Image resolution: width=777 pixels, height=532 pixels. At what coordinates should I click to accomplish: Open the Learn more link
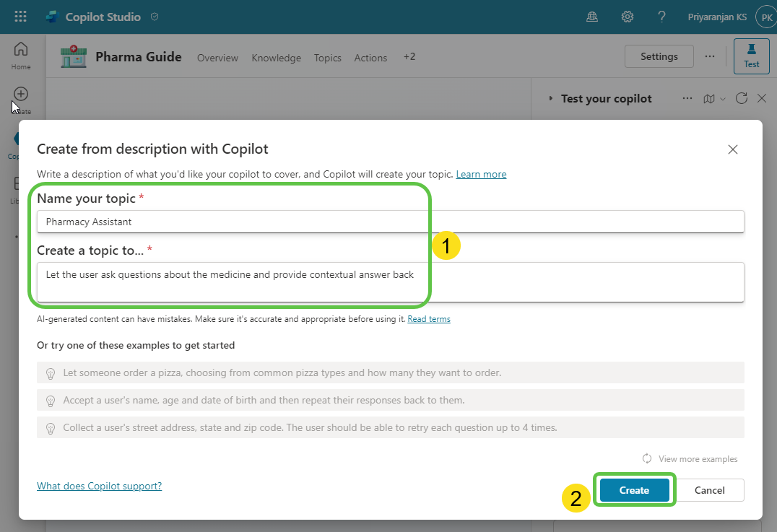point(481,175)
